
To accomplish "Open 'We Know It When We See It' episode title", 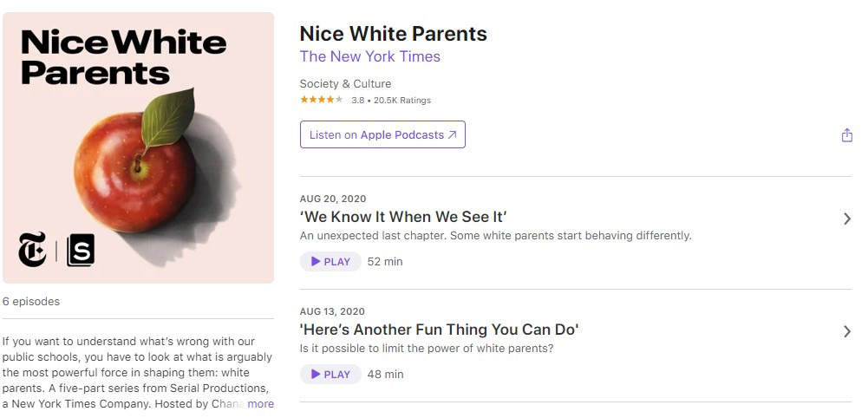I will [x=402, y=216].
